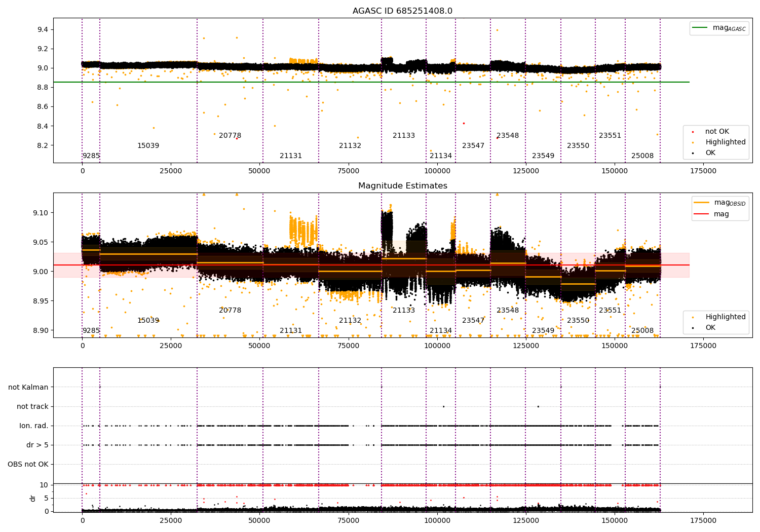Click obsid label 20778 in AGASC ID plot
The image size is (760, 532).
pyautogui.click(x=230, y=136)
